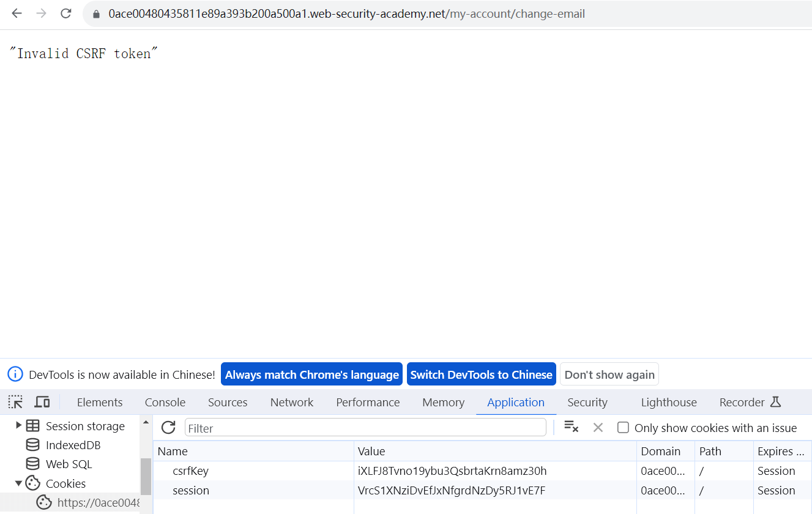The width and height of the screenshot is (812, 514).
Task: Enable Only show cookies with an issue
Action: click(x=623, y=428)
